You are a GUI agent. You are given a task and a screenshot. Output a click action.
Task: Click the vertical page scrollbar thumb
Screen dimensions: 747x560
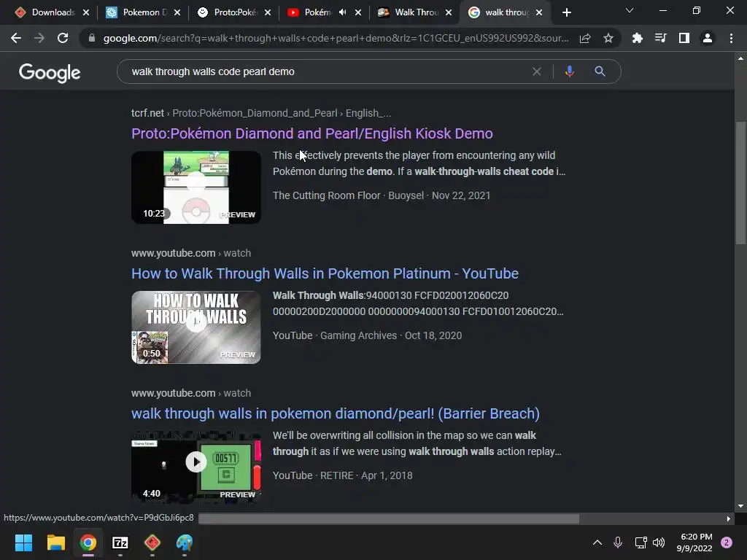740,183
